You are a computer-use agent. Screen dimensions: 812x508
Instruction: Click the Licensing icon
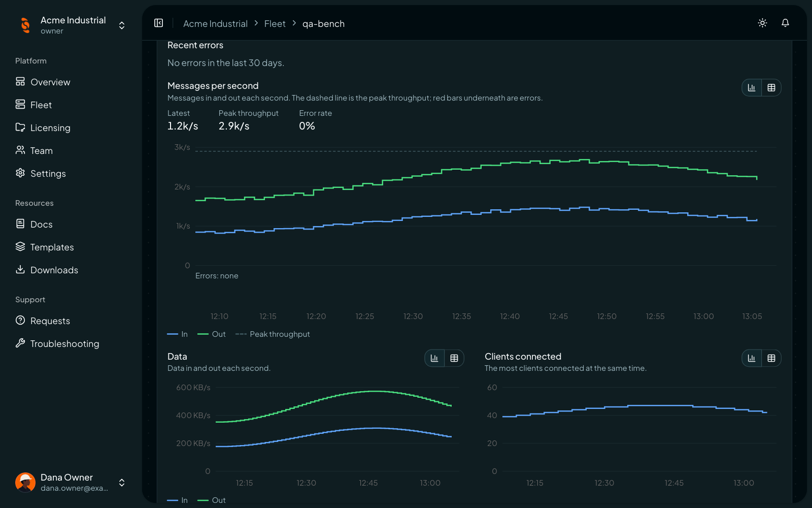coord(20,127)
